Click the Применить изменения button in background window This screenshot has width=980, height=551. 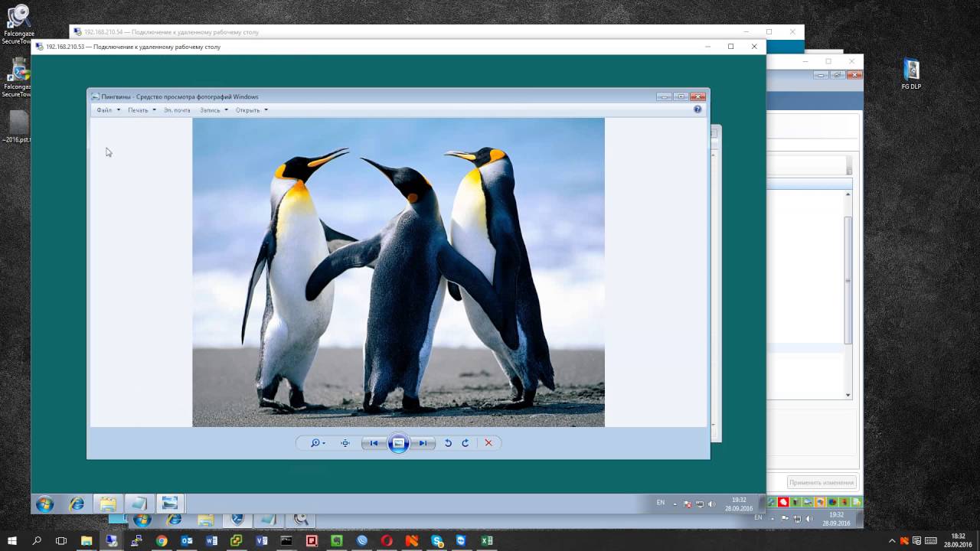click(822, 483)
